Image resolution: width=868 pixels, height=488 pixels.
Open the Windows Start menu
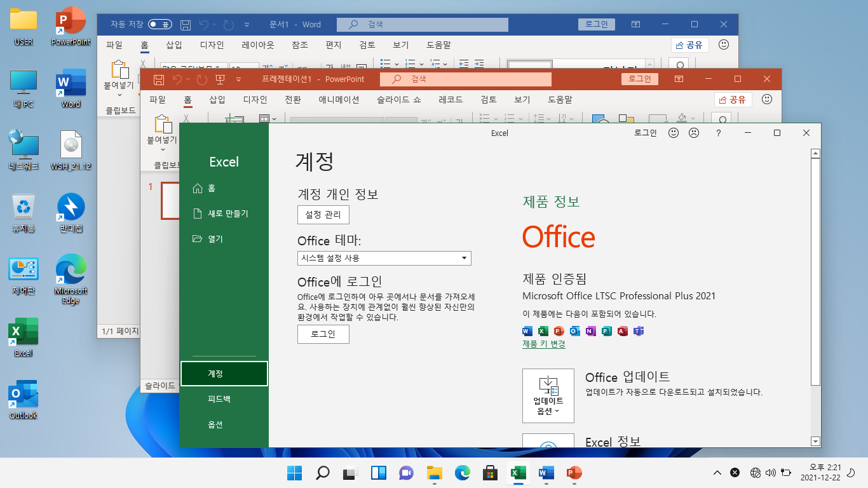pyautogui.click(x=294, y=473)
